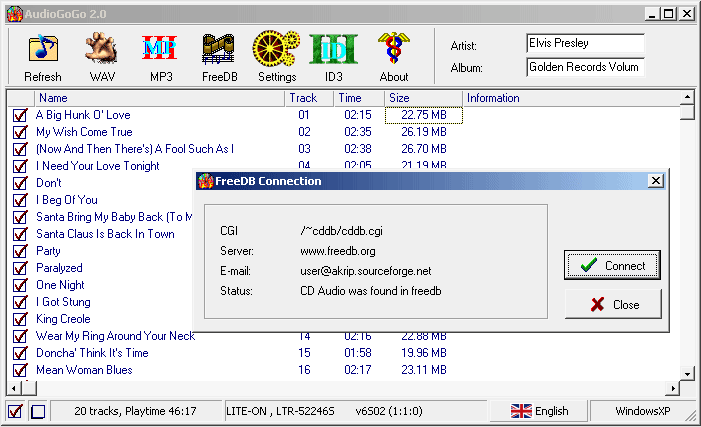
Task: Open the ID3 tag editor icon
Action: pyautogui.click(x=334, y=48)
